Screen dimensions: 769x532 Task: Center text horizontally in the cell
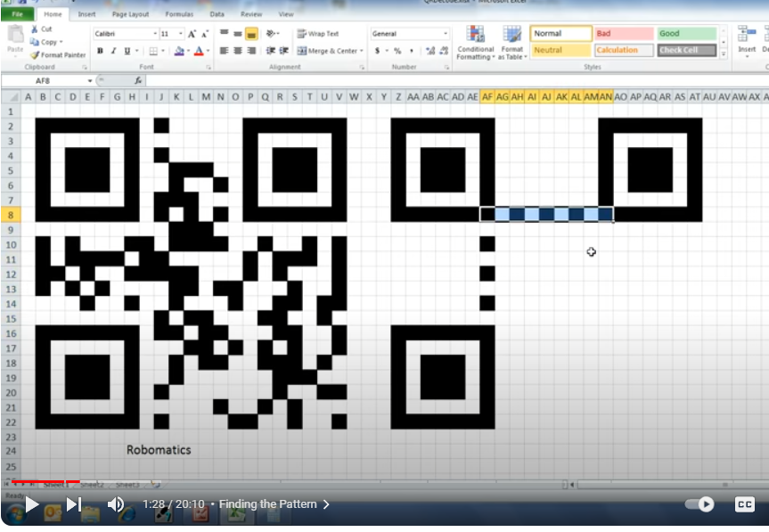(x=238, y=51)
